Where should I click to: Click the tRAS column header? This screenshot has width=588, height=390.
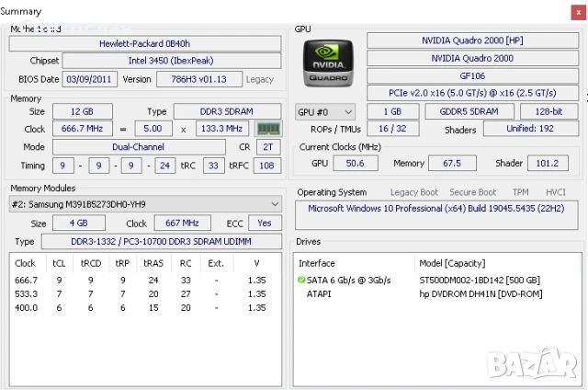click(153, 263)
